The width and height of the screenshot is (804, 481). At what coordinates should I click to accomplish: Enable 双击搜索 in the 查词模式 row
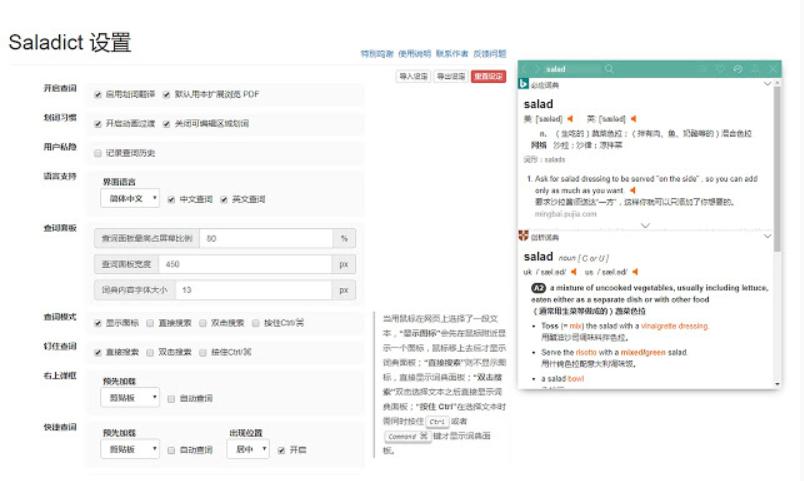coord(203,323)
